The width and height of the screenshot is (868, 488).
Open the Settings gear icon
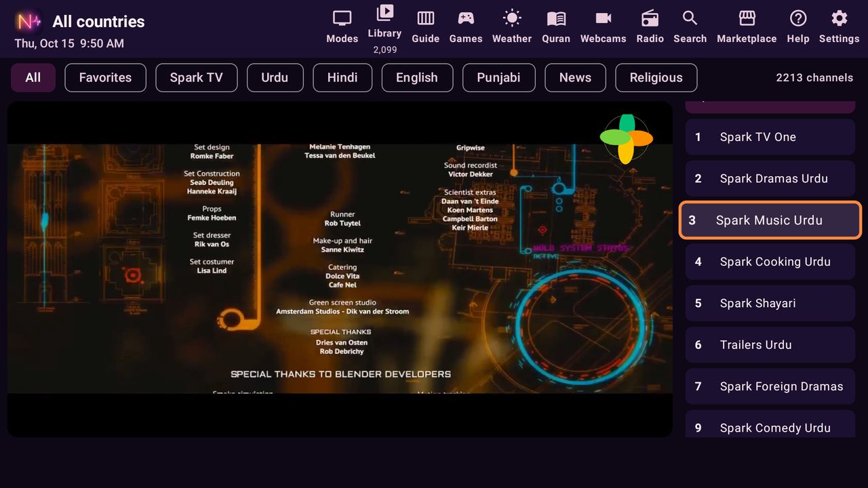tap(840, 18)
